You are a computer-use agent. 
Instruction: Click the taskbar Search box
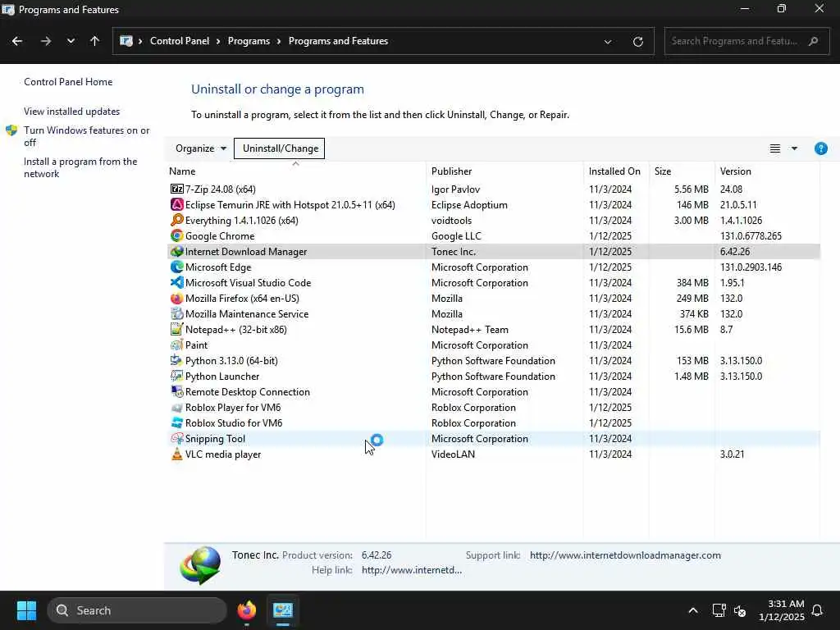[137, 610]
